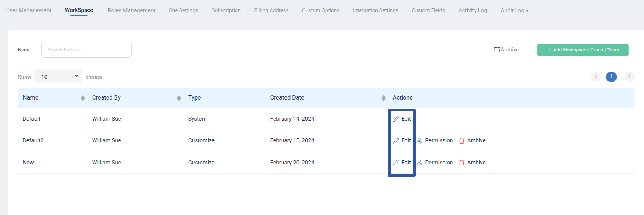644x215 pixels.
Task: Select the February 15, 2024 date cell
Action: click(292, 140)
